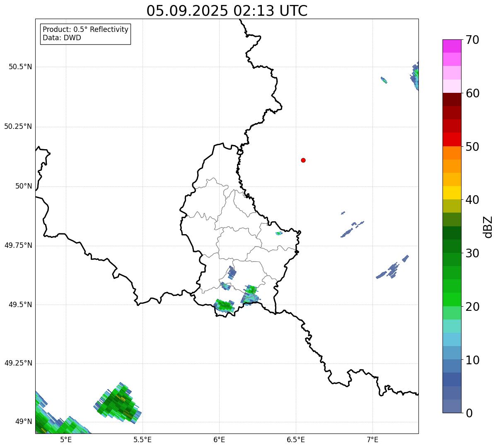This screenshot has height=448, width=498.
Task: Pick the yellow colorbar swatch at 40 dBZ
Action: tap(452, 193)
